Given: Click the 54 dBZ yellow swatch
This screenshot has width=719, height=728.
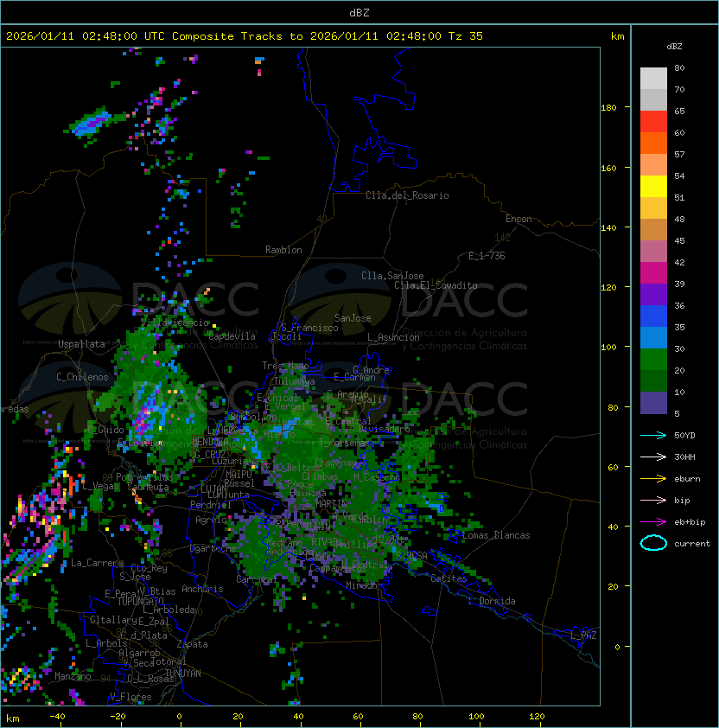Looking at the screenshot, I should tap(653, 186).
